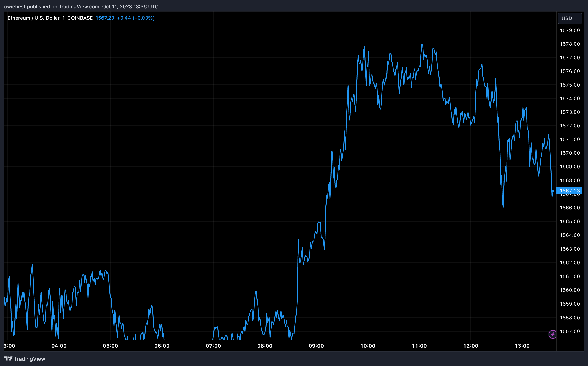The width and height of the screenshot is (588, 366).
Task: Click the 1575.00 price axis label
Action: click(570, 85)
